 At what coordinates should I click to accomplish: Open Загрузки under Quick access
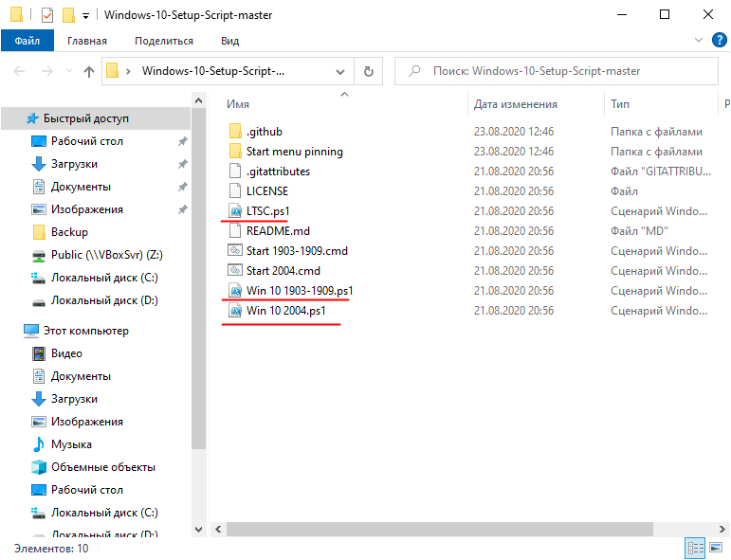pyautogui.click(x=74, y=164)
